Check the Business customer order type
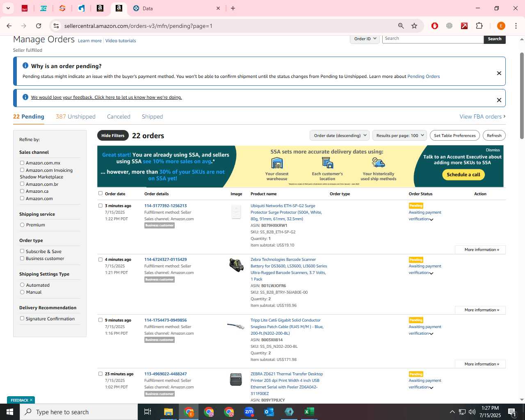Image resolution: width=525 pixels, height=420 pixels. click(22, 258)
